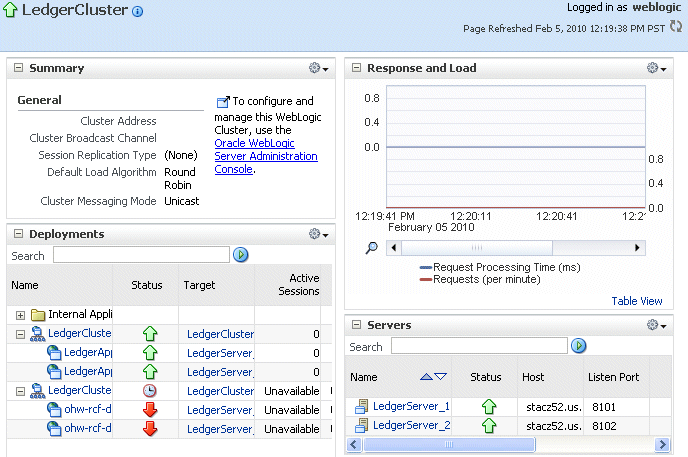Collapse the first LedgerCluster deployment tree node
The height and width of the screenshot is (457, 688).
click(x=20, y=334)
